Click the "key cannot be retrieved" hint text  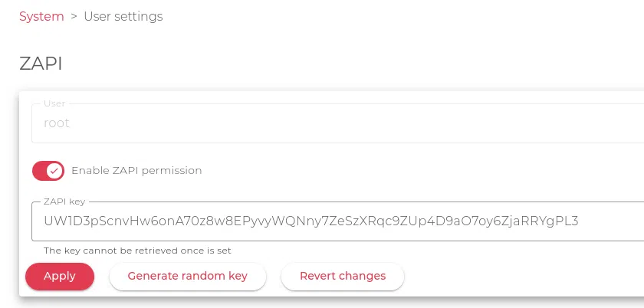137,251
